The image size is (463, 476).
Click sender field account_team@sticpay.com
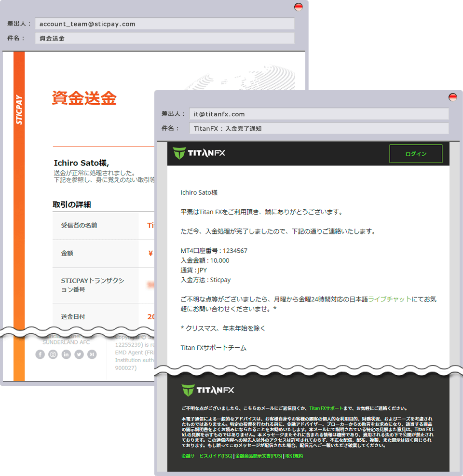coord(164,24)
